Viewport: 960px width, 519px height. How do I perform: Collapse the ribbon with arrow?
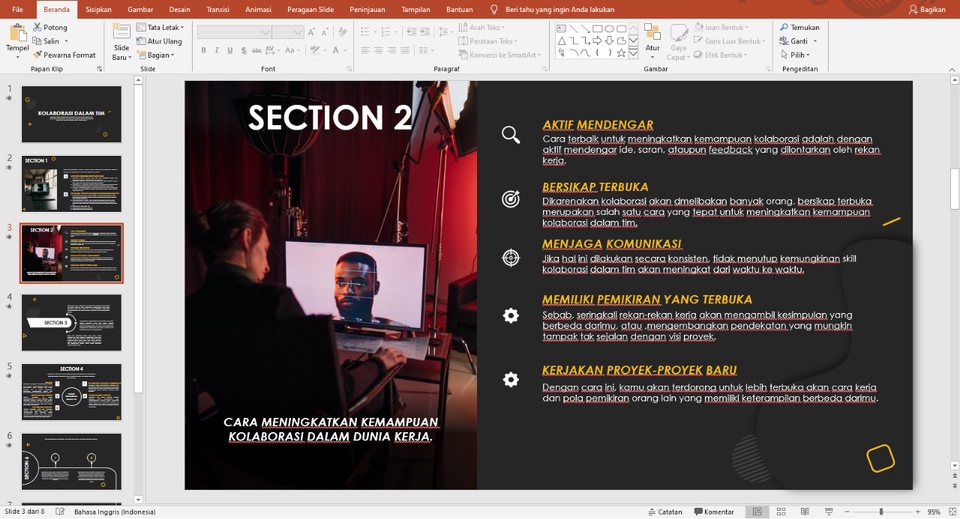tap(951, 69)
